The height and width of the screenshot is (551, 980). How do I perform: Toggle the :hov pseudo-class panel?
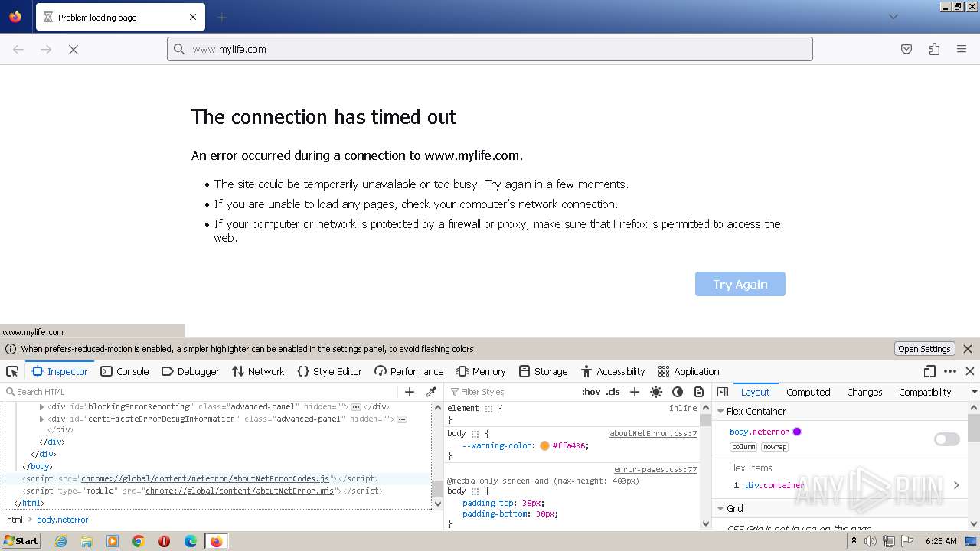pos(591,392)
